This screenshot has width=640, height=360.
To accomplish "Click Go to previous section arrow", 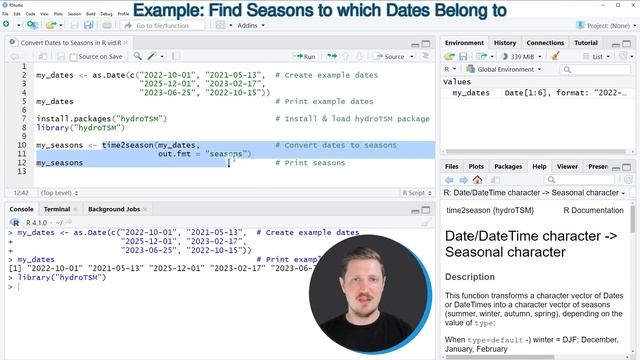I will (345, 56).
